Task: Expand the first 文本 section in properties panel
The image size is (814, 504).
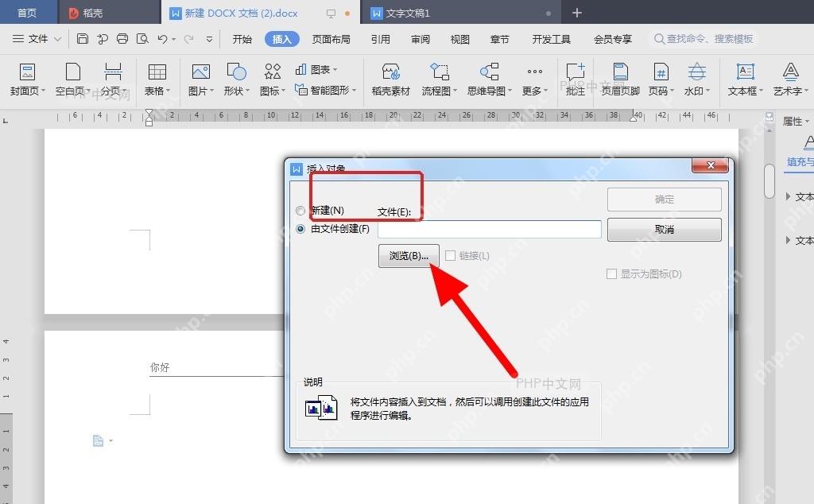Action: tap(788, 196)
